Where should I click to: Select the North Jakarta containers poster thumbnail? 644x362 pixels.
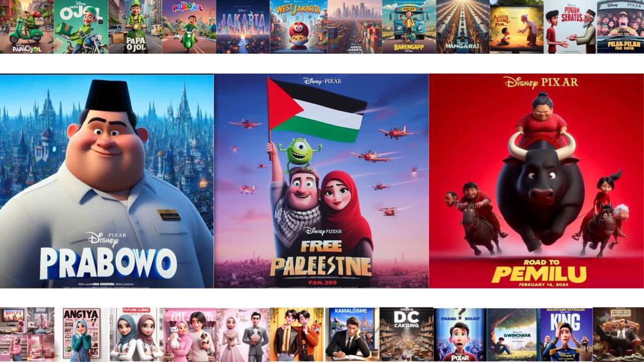pos(354,27)
